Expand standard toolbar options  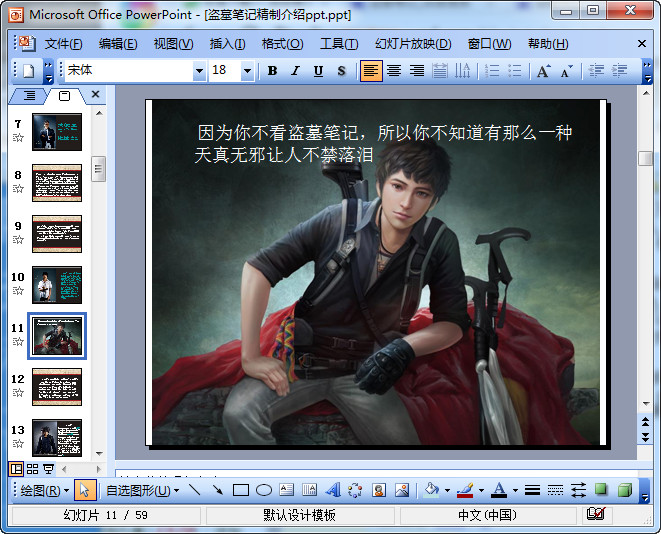coord(49,71)
